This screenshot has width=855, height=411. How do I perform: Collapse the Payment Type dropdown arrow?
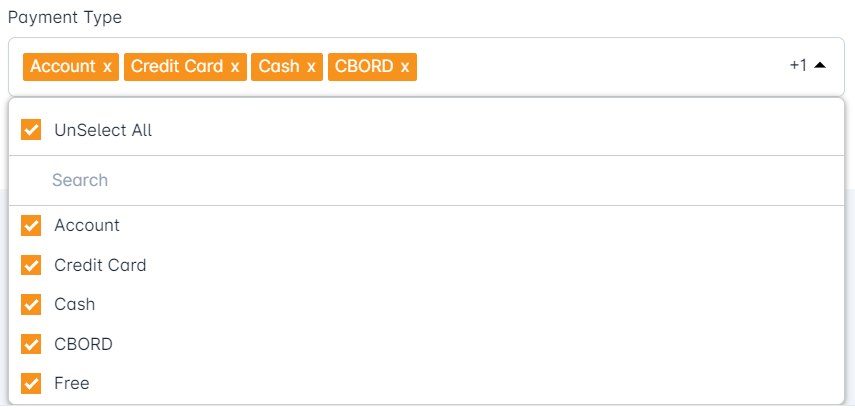pos(820,66)
